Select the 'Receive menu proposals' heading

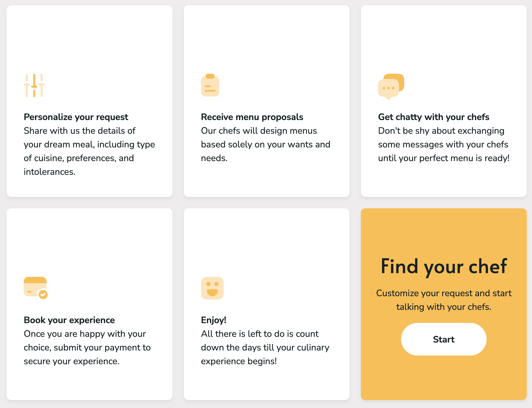pyautogui.click(x=252, y=117)
